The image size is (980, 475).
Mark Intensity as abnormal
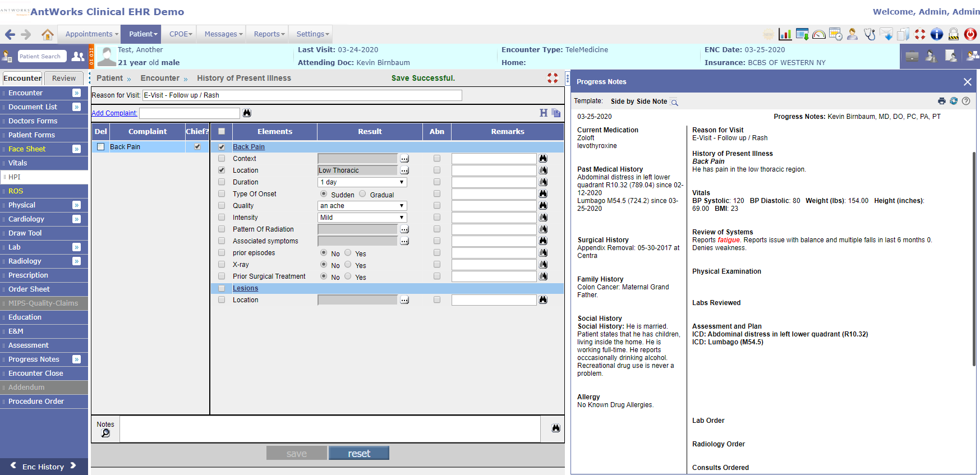click(x=437, y=218)
